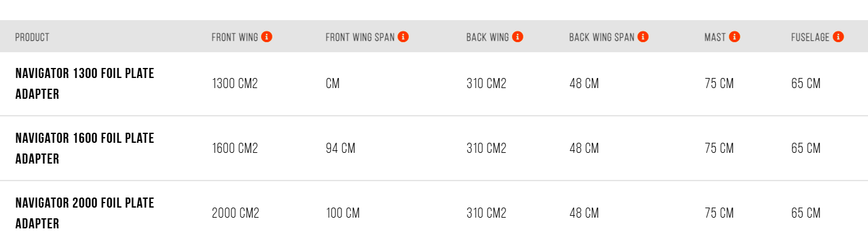Select the Front Wing Span header text
The image size is (868, 251).
point(360,37)
